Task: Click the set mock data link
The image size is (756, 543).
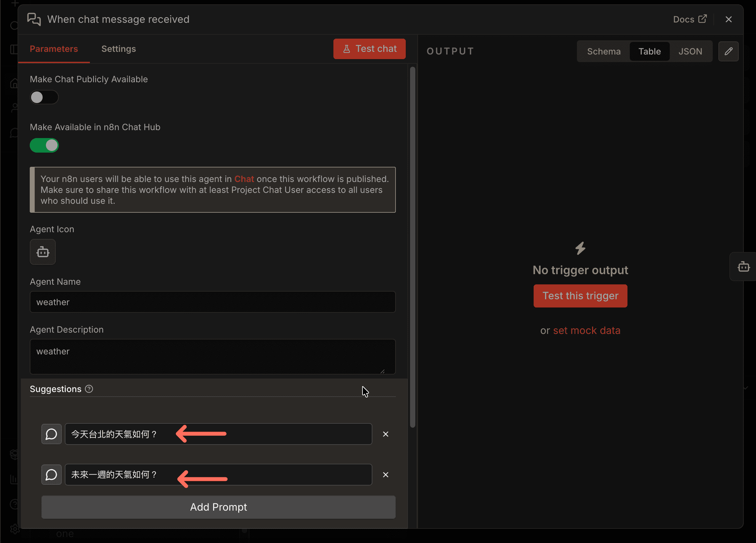Action: pos(586,331)
